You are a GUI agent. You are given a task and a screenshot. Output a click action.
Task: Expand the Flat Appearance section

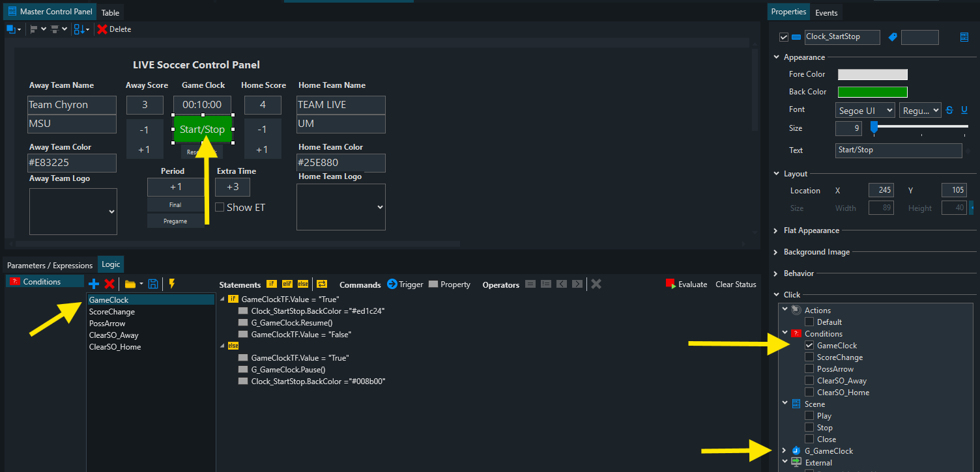[776, 230]
